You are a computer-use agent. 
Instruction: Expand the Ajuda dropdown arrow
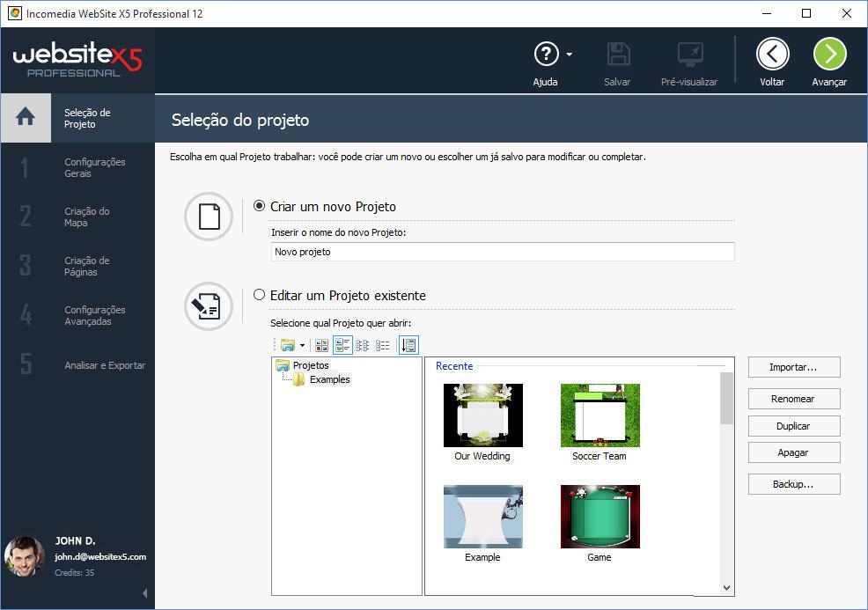coord(569,55)
